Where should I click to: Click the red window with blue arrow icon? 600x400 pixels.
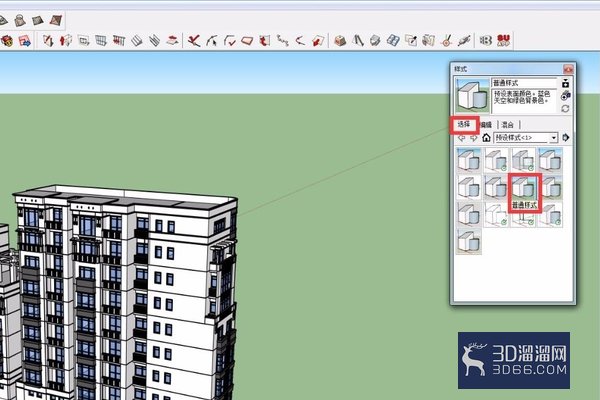(x=24, y=41)
